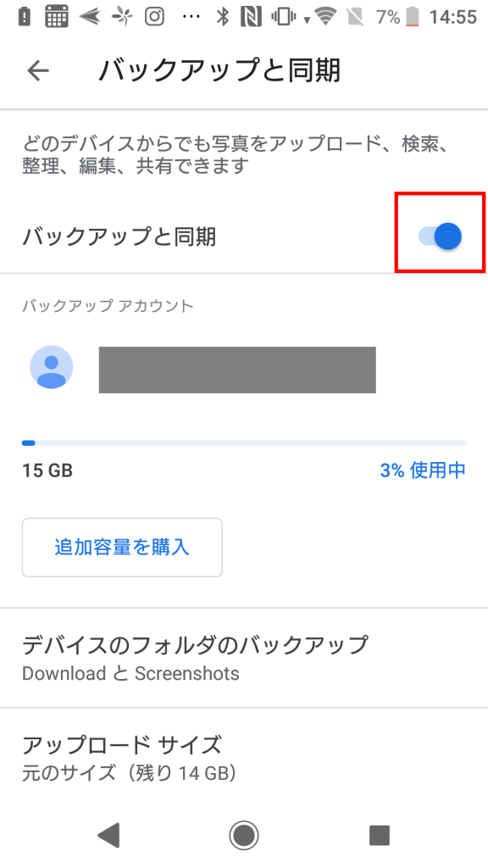Tap the Wi-Fi icon in status bar
Screen dimensions: 488x868
[x=326, y=17]
